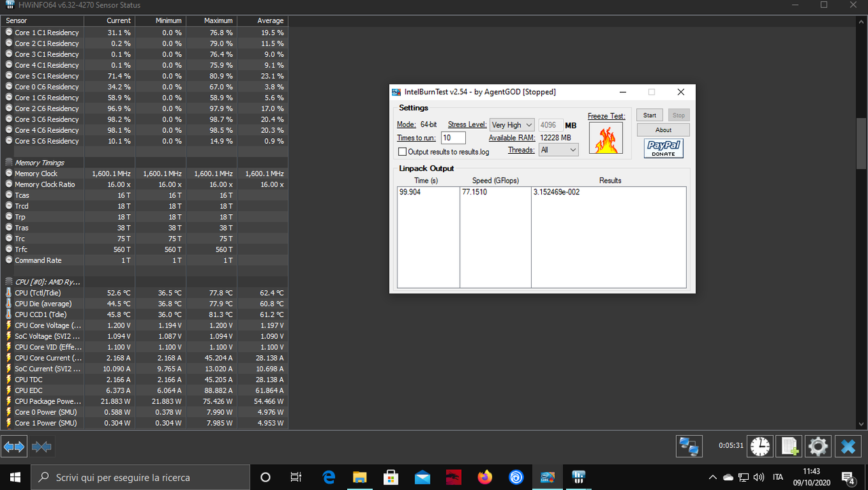This screenshot has width=868, height=490.
Task: Open HWiNFO sensor settings gear icon
Action: (818, 446)
